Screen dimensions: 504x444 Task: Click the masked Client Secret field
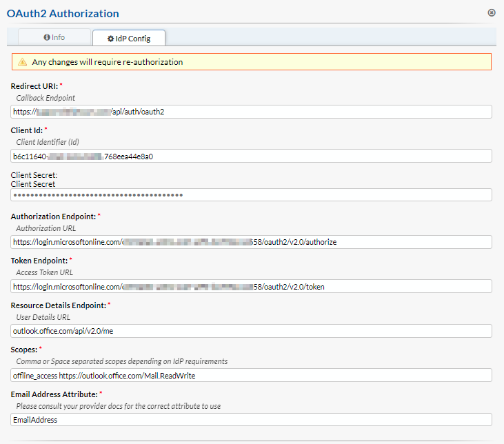coord(252,194)
